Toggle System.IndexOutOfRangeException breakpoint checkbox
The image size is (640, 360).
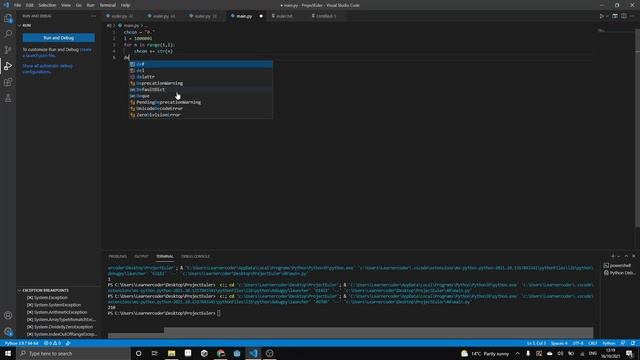(30, 334)
